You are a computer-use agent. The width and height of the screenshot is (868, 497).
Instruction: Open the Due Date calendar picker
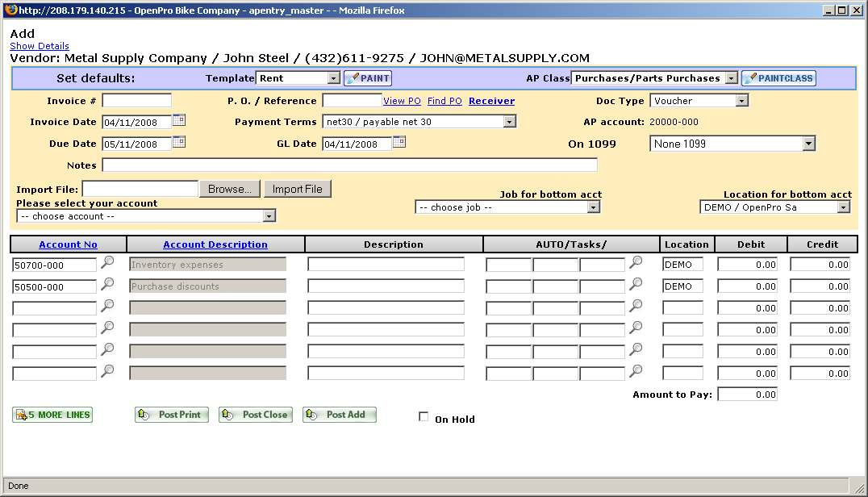[x=179, y=143]
